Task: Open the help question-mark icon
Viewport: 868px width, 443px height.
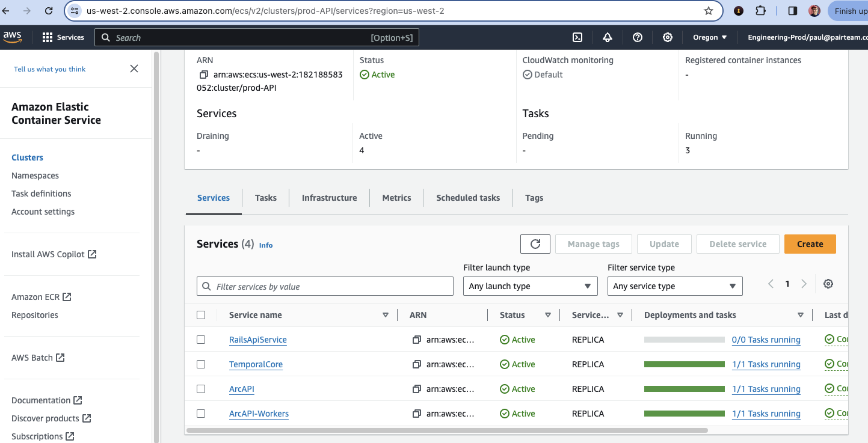Action: (638, 37)
